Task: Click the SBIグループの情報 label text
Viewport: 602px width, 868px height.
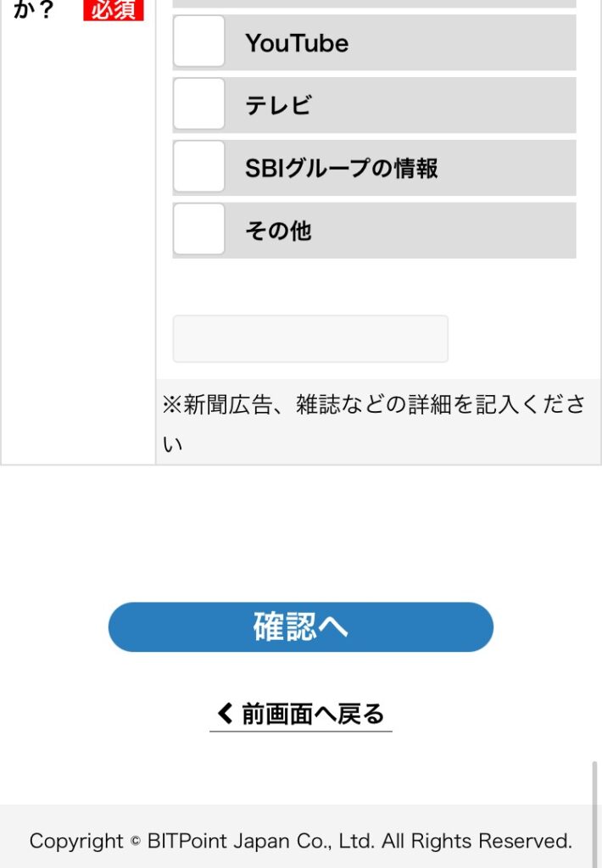Action: pyautogui.click(x=341, y=168)
